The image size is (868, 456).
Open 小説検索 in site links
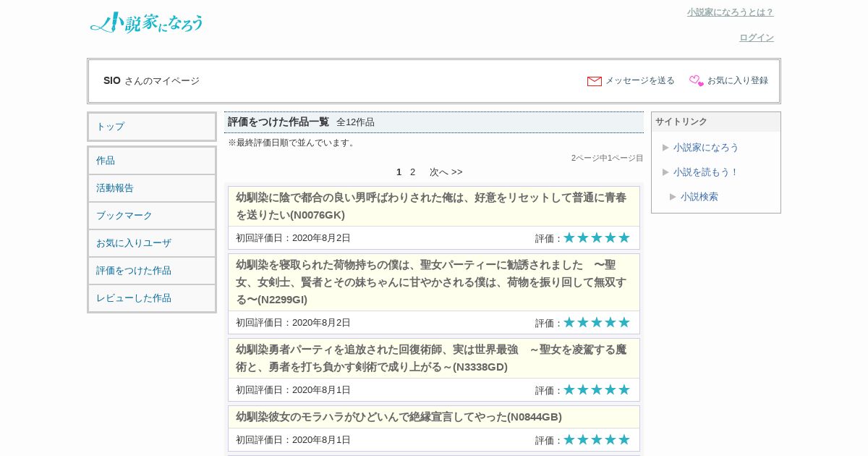coord(699,197)
